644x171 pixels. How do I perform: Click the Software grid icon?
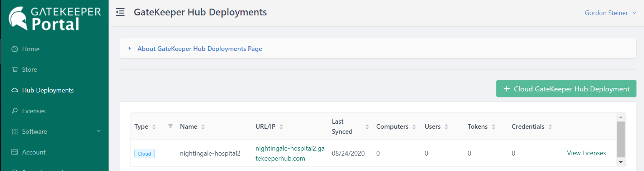point(15,132)
